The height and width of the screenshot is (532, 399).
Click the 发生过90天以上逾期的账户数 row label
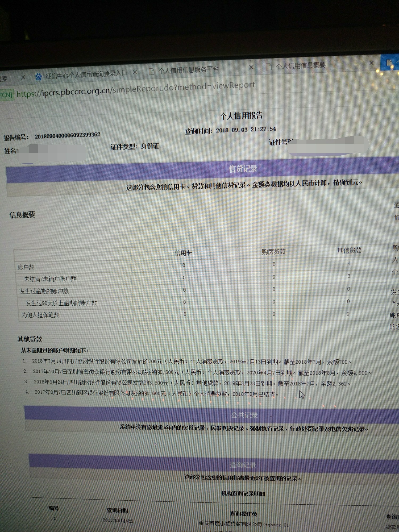[61, 303]
